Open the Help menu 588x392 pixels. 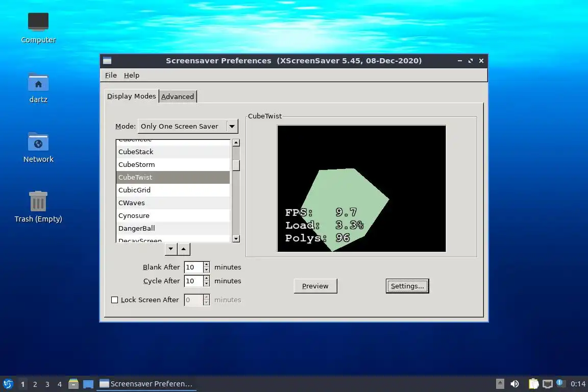point(132,75)
